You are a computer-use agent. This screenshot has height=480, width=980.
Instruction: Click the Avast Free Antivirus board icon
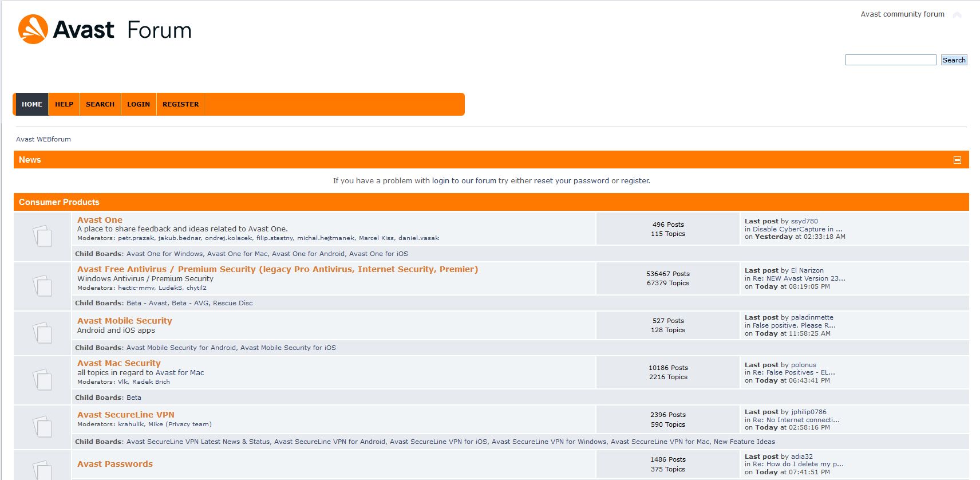click(42, 285)
